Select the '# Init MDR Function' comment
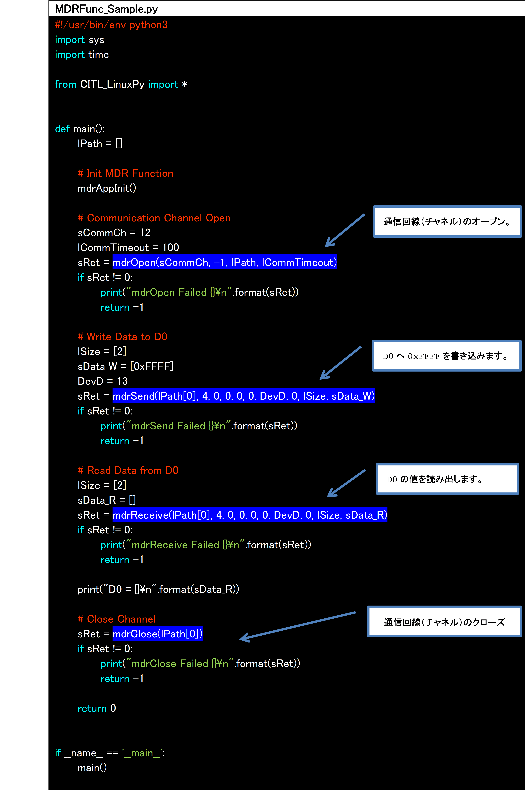Viewport: 525px width, 812px height. pyautogui.click(x=125, y=173)
